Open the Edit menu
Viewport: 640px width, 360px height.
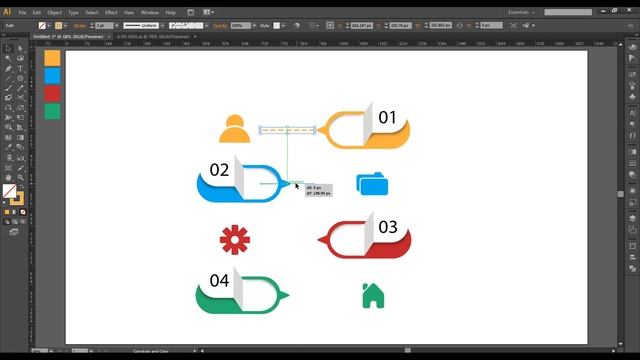(37, 13)
